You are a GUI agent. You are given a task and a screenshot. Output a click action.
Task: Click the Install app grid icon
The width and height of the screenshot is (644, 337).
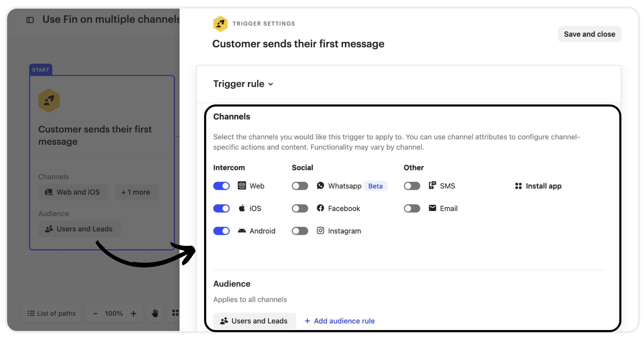(x=518, y=186)
